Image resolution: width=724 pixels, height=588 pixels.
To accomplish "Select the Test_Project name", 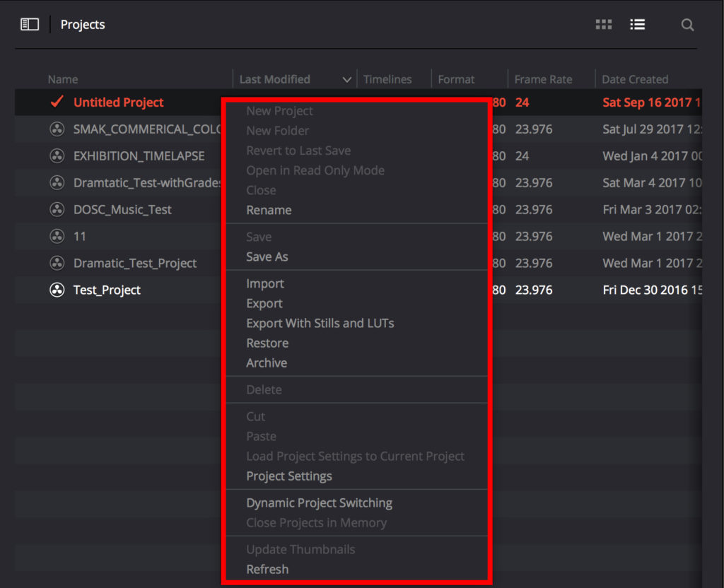I will click(x=107, y=290).
